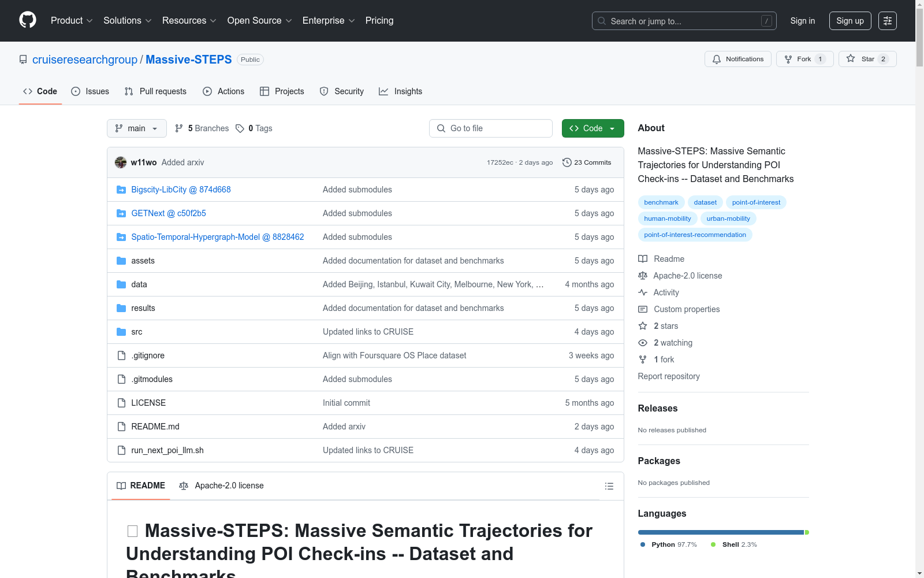The height and width of the screenshot is (578, 924).
Task: Open the GETNext submodule link
Action: click(x=169, y=213)
